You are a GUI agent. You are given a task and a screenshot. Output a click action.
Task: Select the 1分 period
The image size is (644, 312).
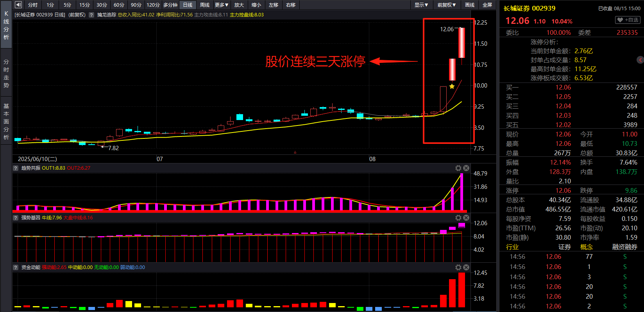[50, 5]
